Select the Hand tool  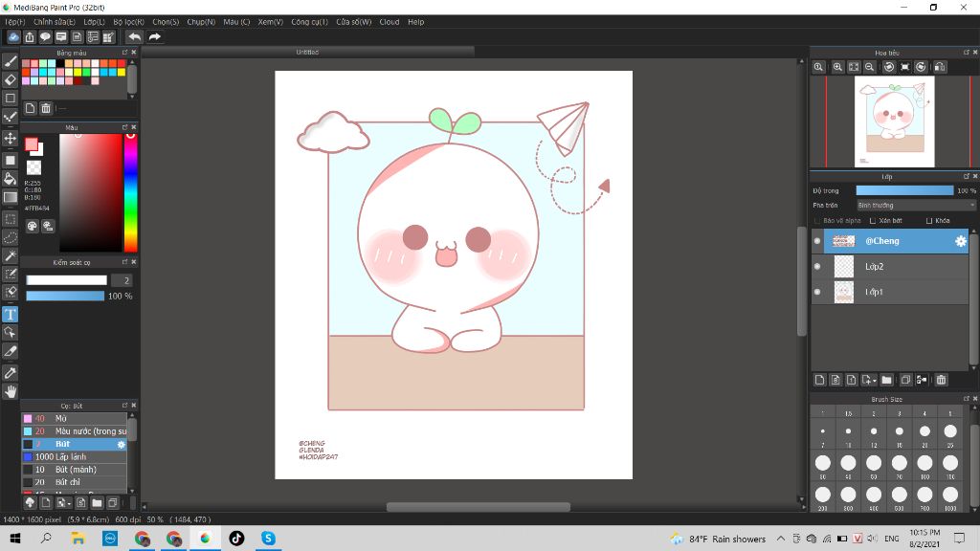10,391
